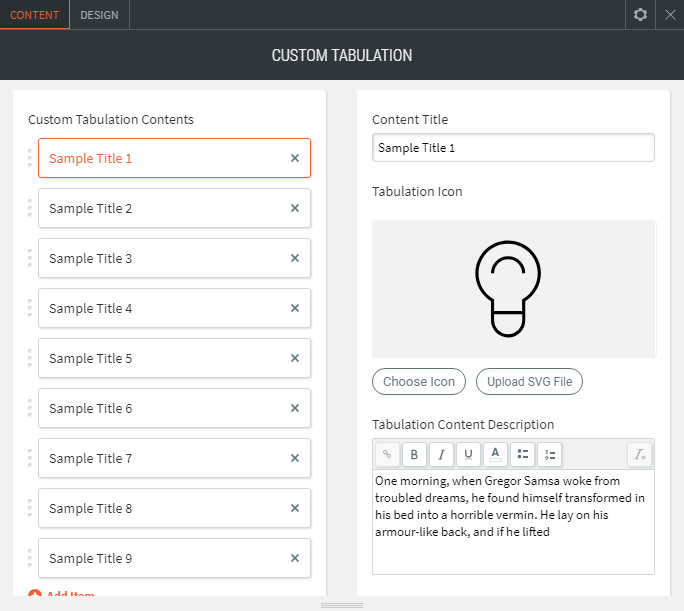The image size is (684, 611).
Task: Click the Upload SVG File button
Action: tap(529, 381)
